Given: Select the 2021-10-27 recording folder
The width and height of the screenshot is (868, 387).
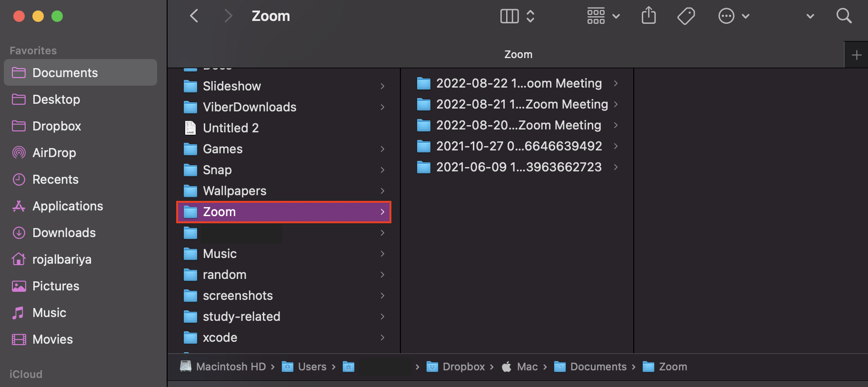Looking at the screenshot, I should click(x=519, y=146).
